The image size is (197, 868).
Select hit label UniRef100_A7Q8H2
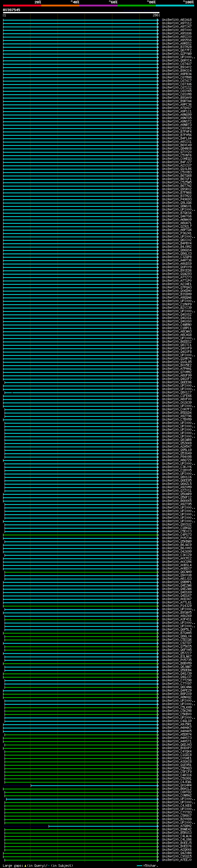click(177, 826)
